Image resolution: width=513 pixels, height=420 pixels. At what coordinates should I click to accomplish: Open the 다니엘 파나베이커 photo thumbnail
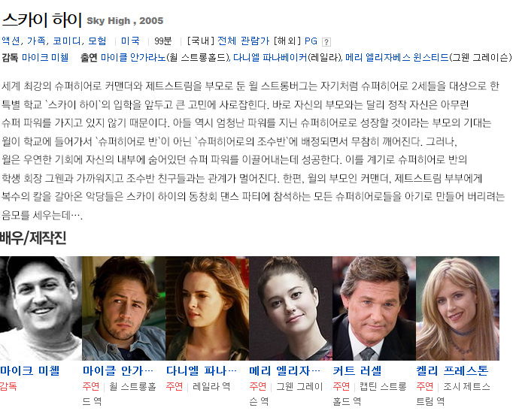point(208,308)
